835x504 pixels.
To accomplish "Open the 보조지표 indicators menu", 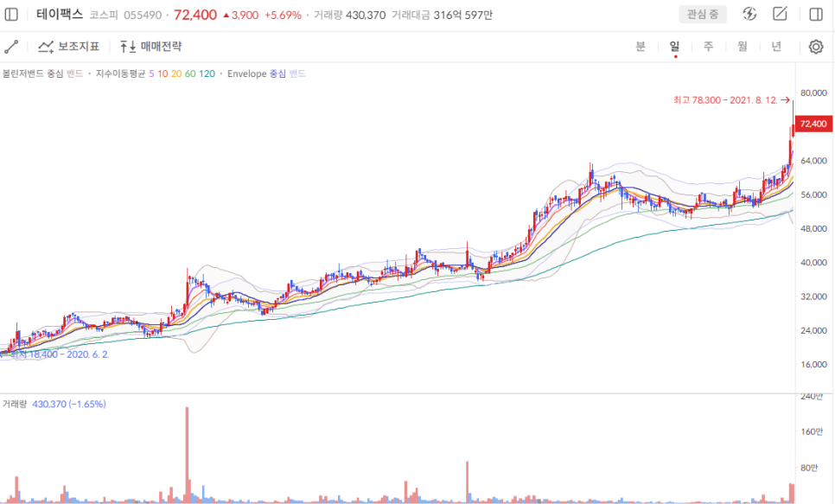I will click(x=68, y=47).
